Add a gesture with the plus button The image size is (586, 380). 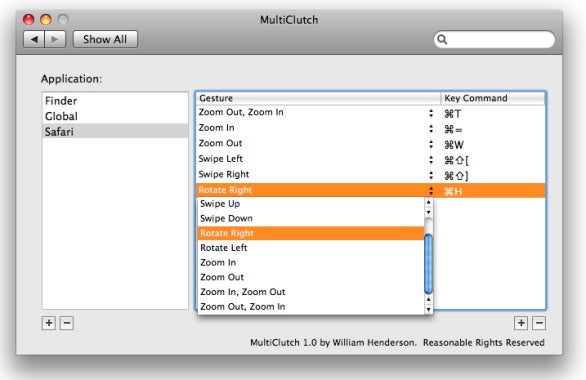coord(521,323)
